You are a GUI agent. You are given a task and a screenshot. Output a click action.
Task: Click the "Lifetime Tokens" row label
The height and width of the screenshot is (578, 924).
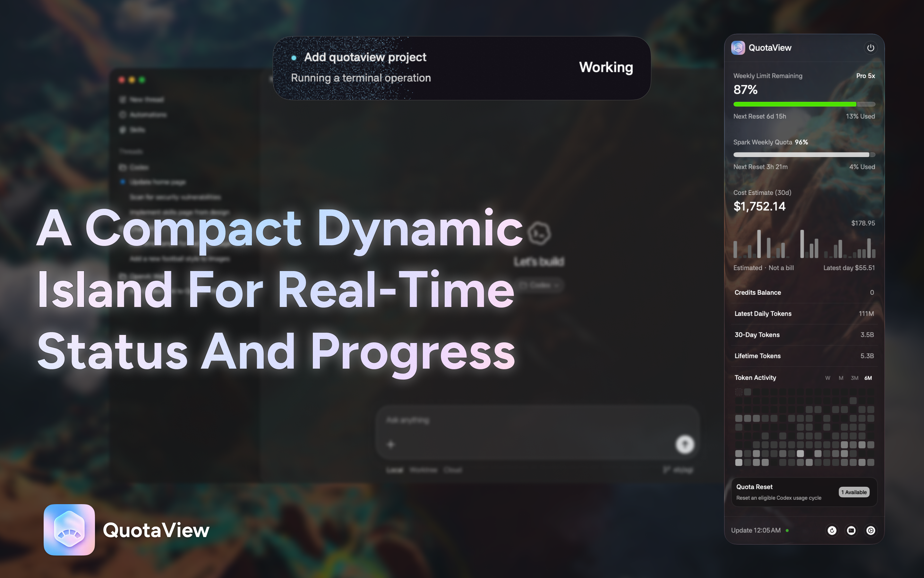[x=757, y=356]
